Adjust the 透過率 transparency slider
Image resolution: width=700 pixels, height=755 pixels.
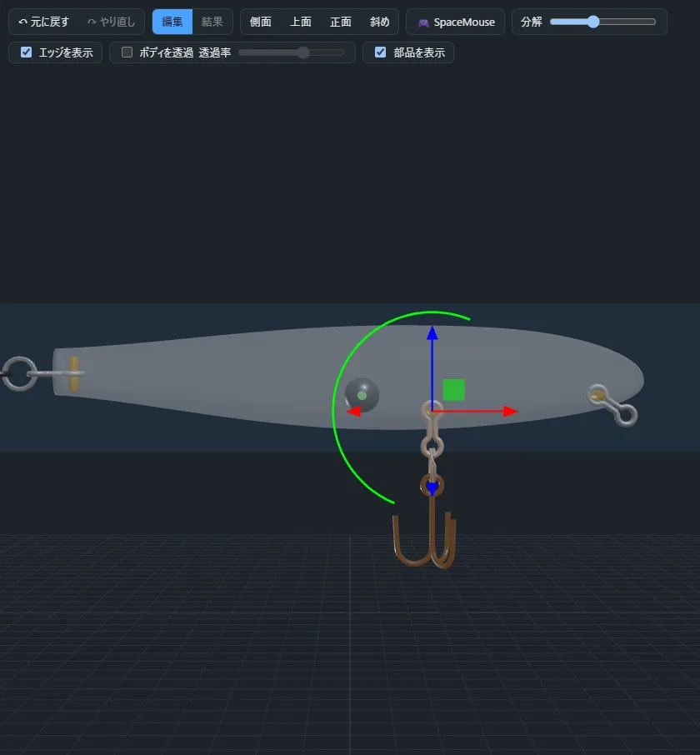(x=292, y=52)
